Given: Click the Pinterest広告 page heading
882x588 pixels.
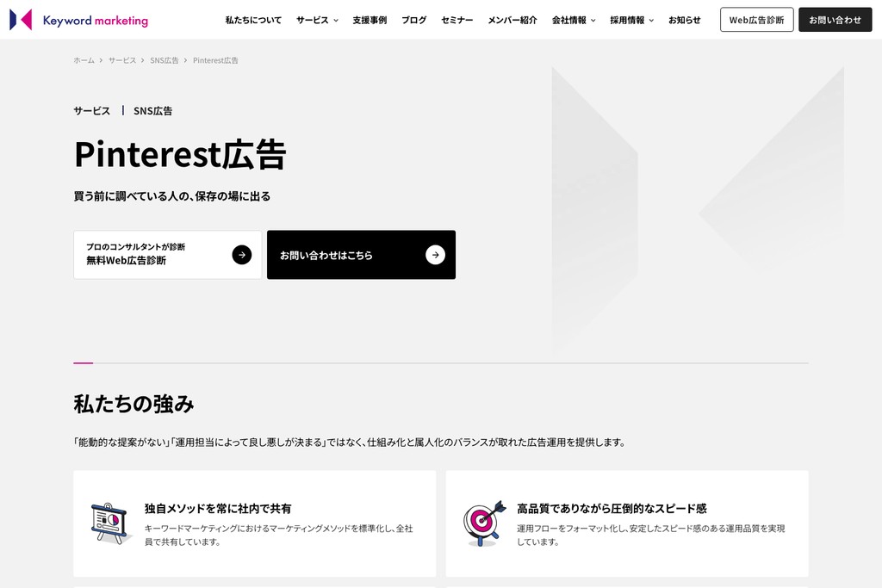Looking at the screenshot, I should (x=180, y=155).
